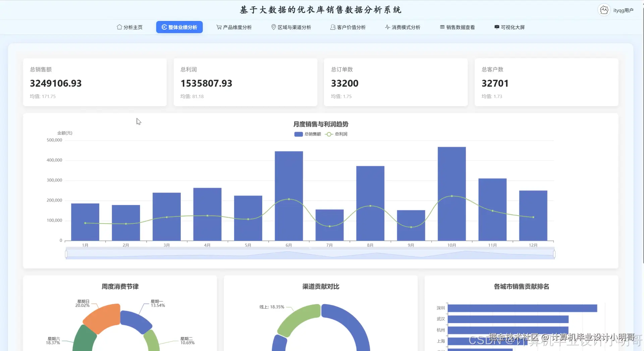Click the 总客户数 value 32701
This screenshot has height=351, width=644.
(x=495, y=83)
